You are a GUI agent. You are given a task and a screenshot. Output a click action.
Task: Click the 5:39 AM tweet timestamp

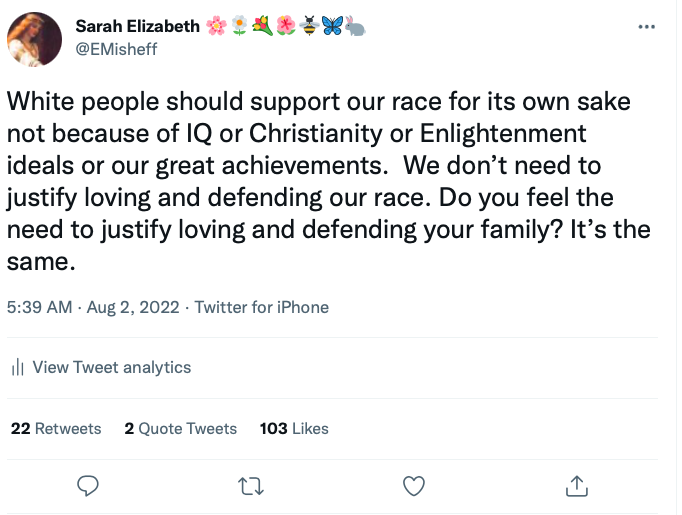tap(40, 307)
